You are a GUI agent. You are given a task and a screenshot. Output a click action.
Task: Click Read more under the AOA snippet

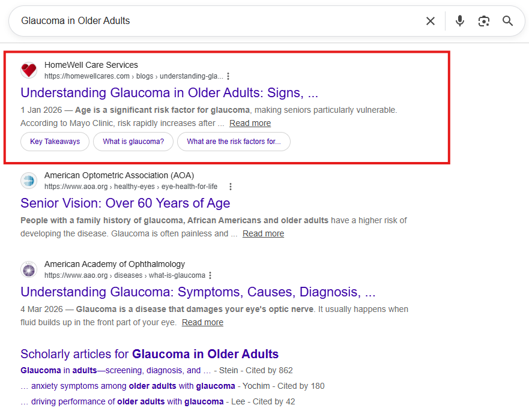pos(263,233)
